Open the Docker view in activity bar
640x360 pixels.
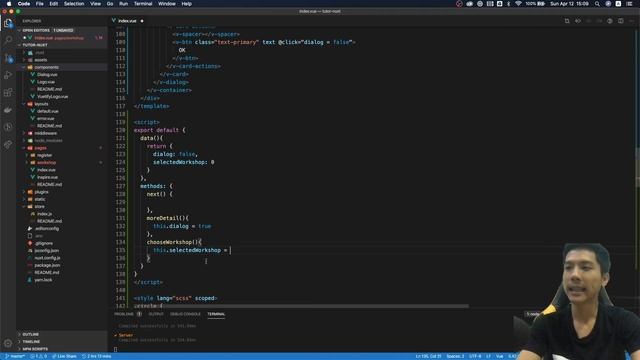pyautogui.click(x=8, y=110)
